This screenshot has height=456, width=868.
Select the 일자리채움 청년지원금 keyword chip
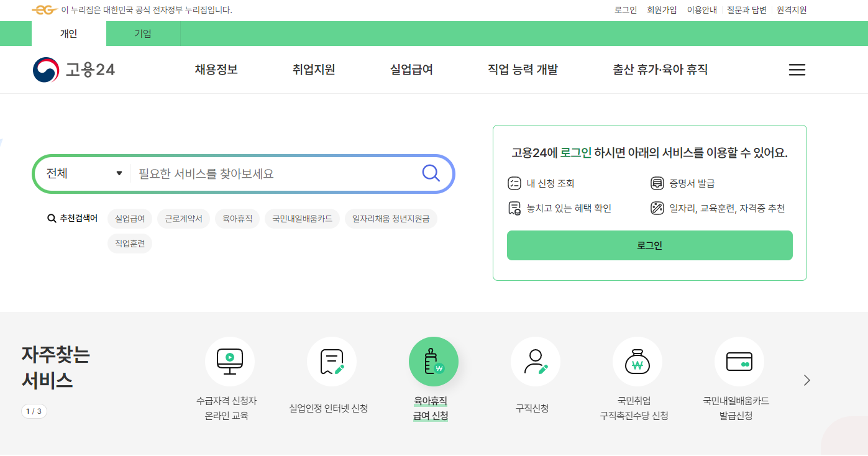(391, 219)
